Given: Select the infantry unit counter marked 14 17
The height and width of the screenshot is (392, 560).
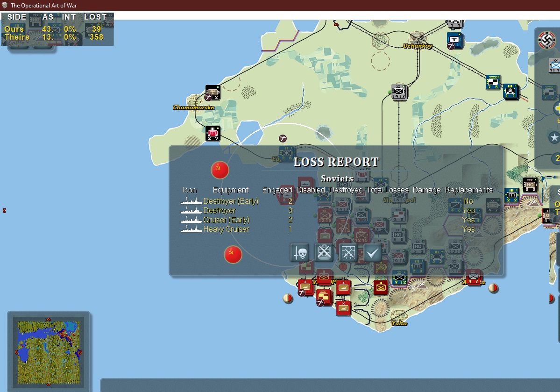Looking at the screenshot, I should point(399,92).
